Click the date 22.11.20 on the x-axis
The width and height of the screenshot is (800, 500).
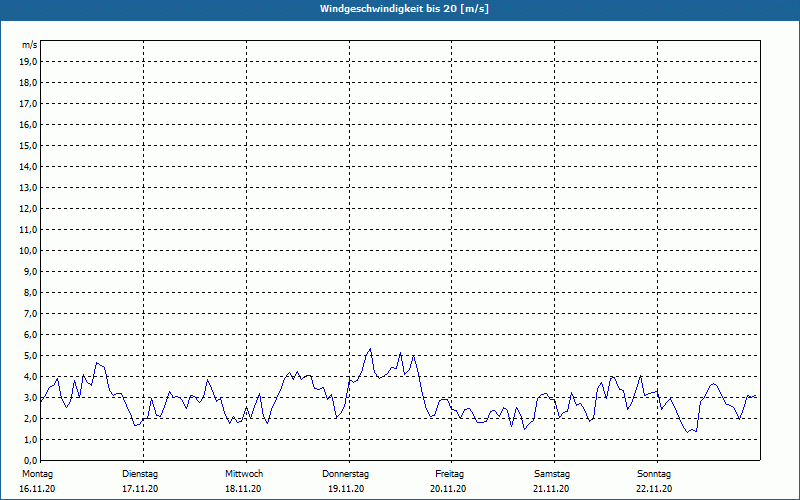pos(654,489)
